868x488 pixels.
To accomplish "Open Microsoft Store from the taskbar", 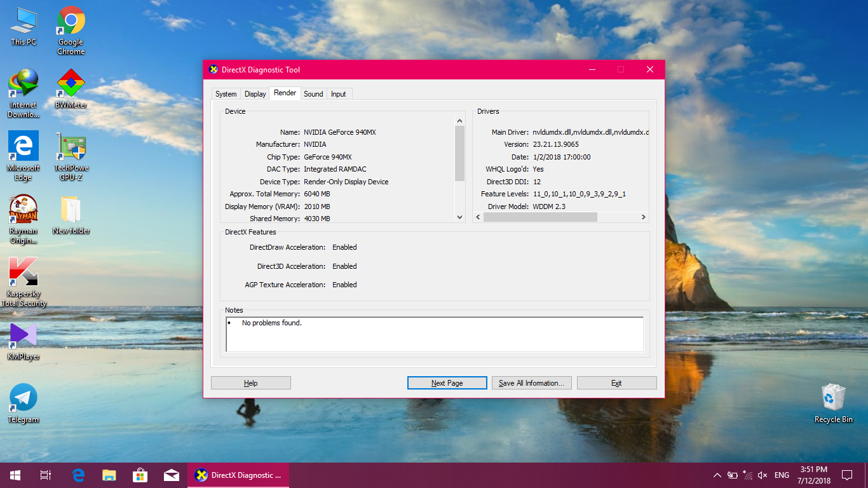I will click(x=140, y=475).
